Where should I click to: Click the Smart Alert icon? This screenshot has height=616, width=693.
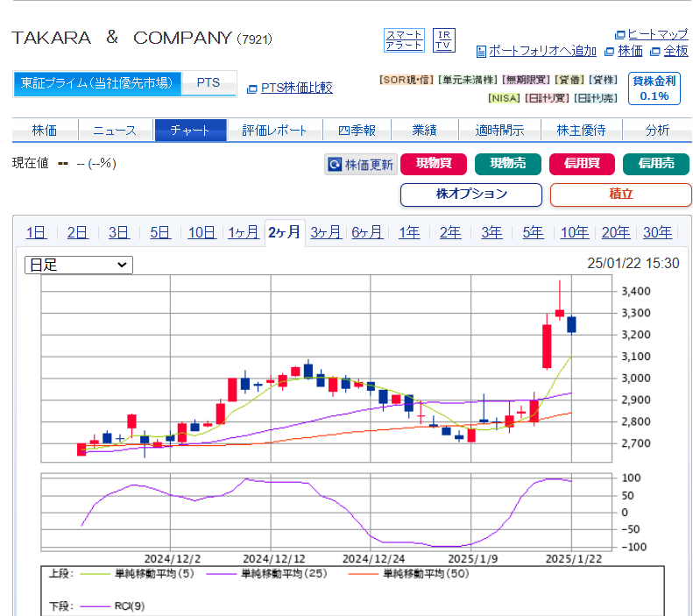[404, 39]
